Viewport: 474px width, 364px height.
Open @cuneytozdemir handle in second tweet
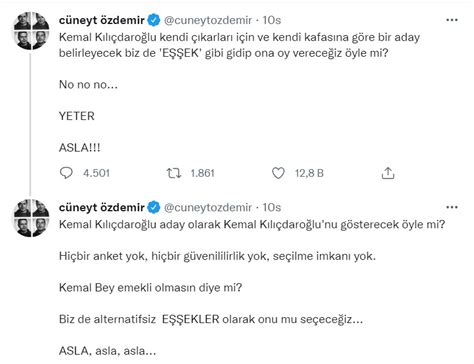tap(208, 208)
